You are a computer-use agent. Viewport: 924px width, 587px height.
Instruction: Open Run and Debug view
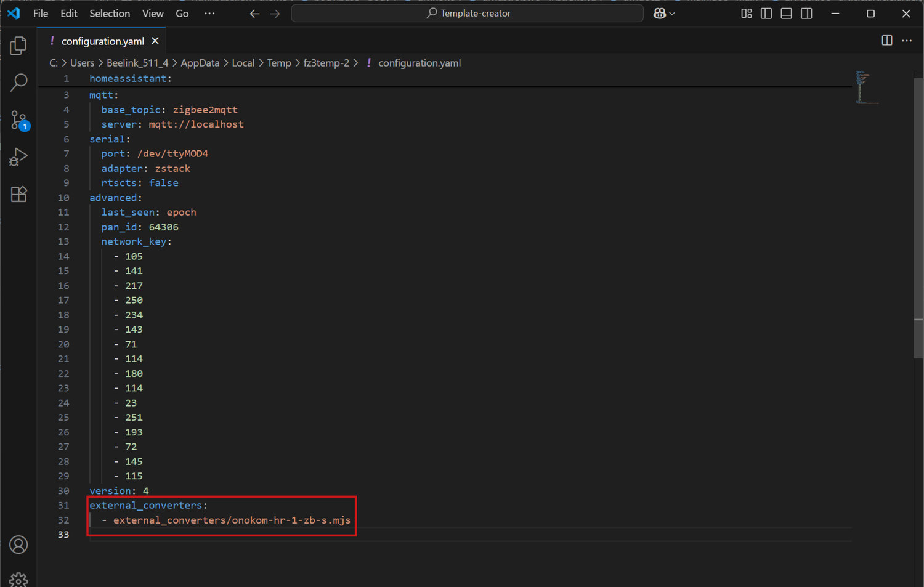tap(18, 157)
